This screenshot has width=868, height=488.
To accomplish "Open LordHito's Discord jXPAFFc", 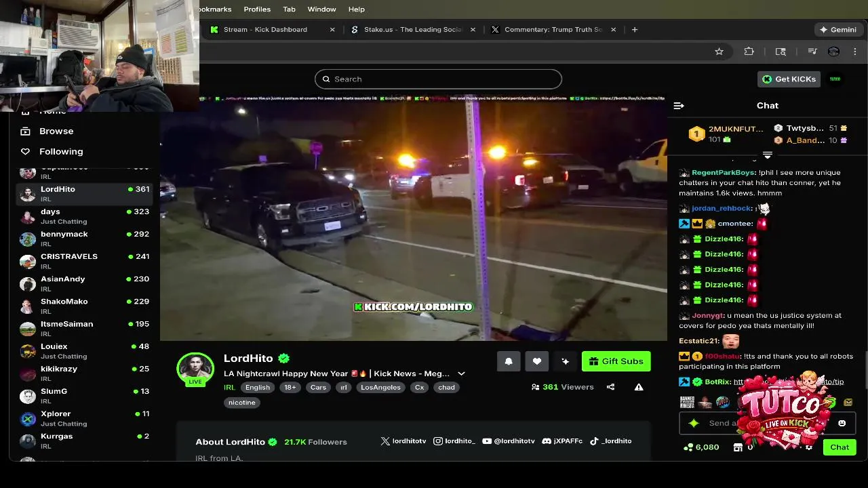I will [562, 441].
